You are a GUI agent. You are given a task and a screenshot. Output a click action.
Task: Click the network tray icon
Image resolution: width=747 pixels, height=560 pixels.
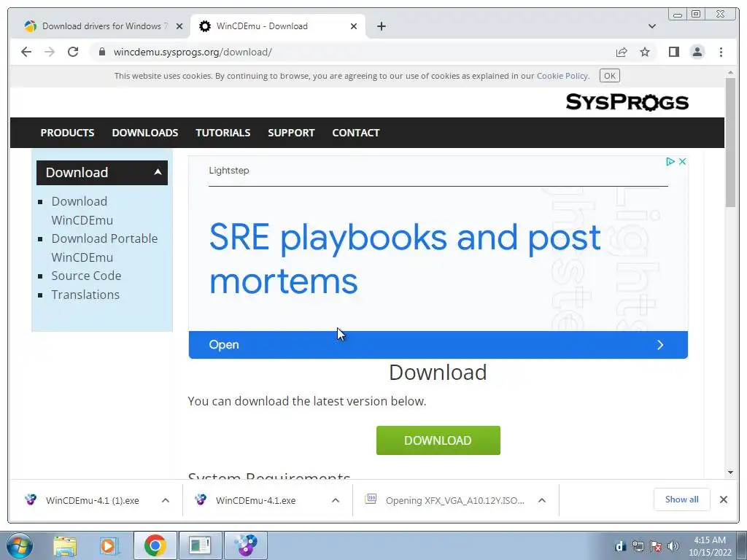click(638, 546)
